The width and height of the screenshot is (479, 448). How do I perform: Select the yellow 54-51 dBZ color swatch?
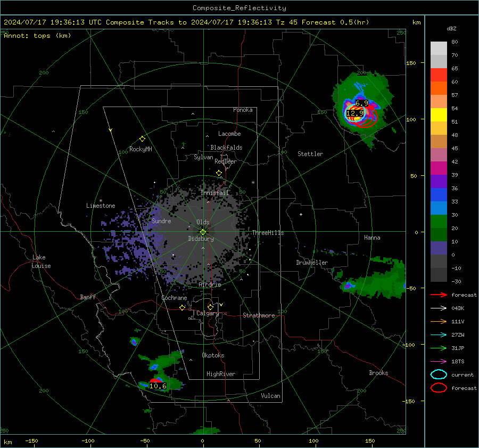click(439, 115)
